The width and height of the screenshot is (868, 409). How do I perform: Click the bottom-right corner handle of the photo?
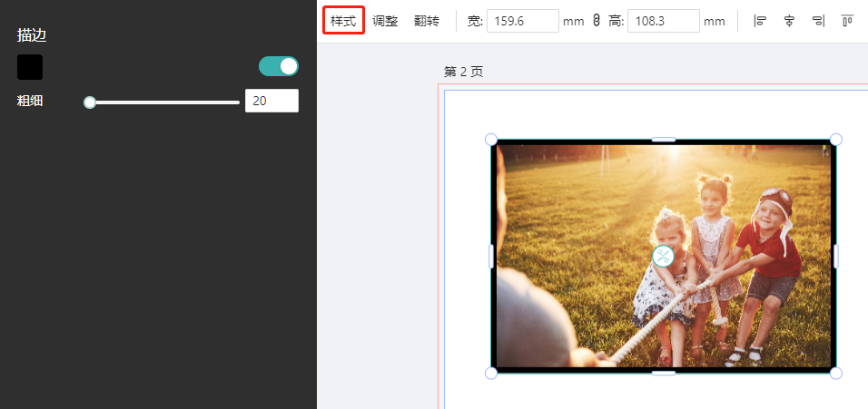coord(836,373)
